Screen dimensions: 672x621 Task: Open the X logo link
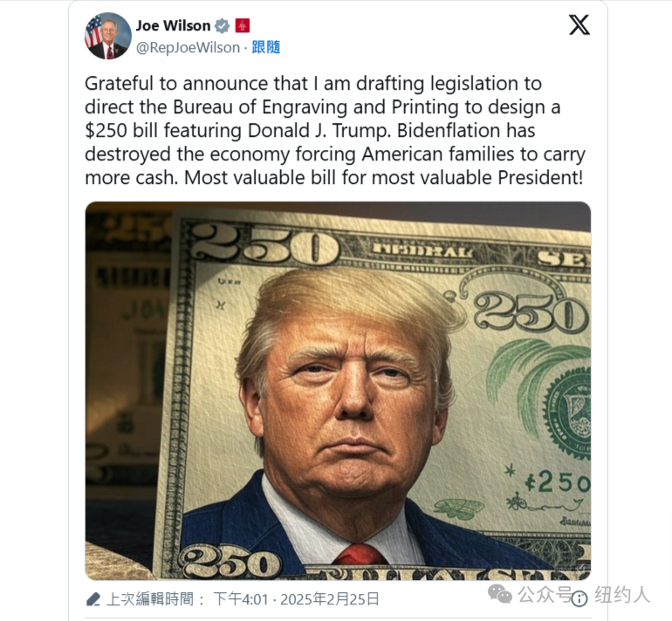coord(579,24)
